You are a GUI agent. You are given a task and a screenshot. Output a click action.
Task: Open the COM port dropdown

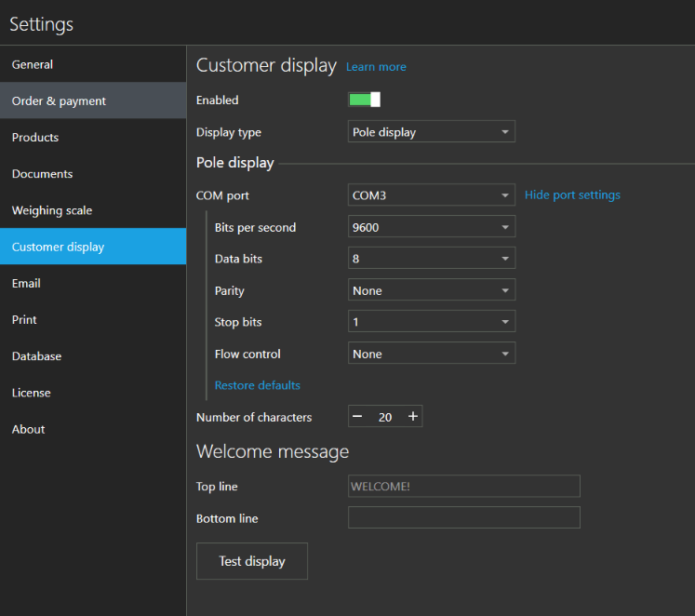[432, 195]
